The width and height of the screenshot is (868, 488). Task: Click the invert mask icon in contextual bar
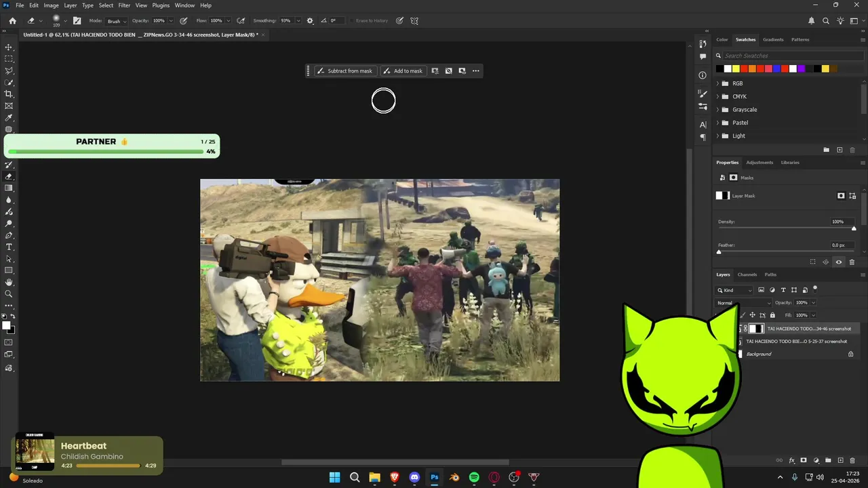pyautogui.click(x=448, y=70)
